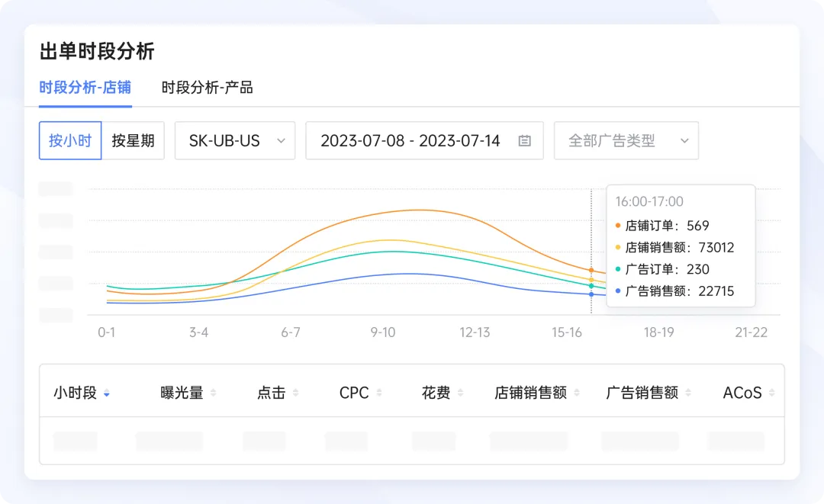
Task: Open the SK-UB-US store dropdown
Action: click(235, 141)
